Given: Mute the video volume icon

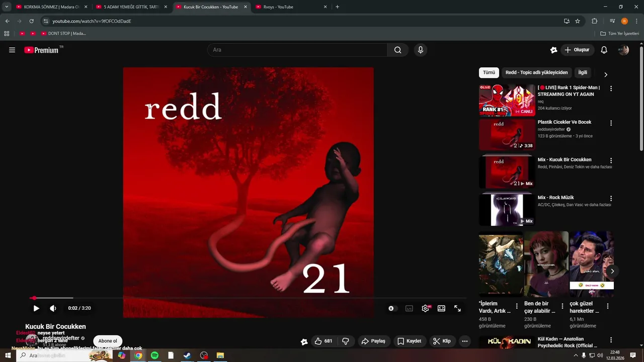Looking at the screenshot, I should pos(53,308).
